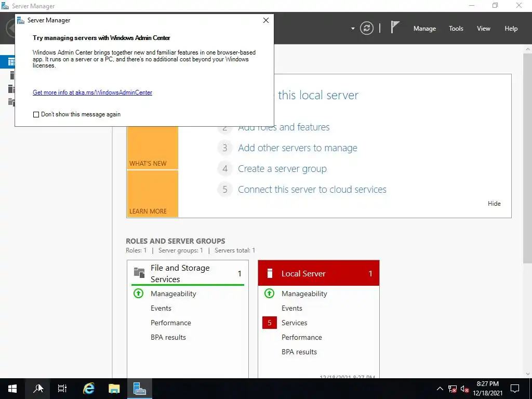
Task: Select the LEARN MORE orange tile
Action: (x=153, y=194)
